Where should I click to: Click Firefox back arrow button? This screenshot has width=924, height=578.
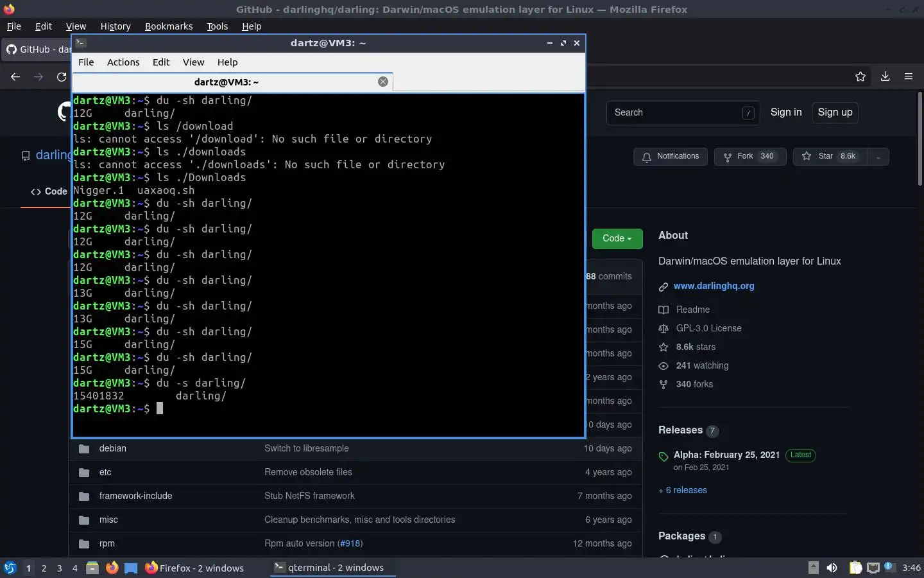[x=15, y=76]
